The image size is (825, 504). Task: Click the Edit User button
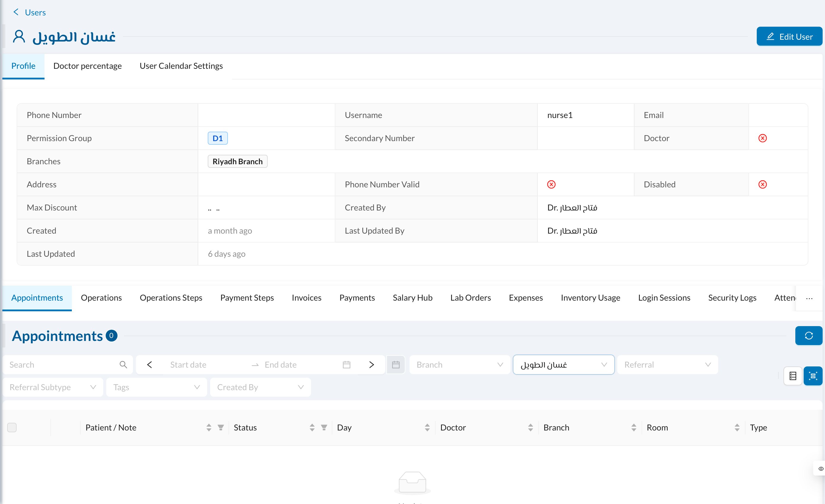click(789, 36)
